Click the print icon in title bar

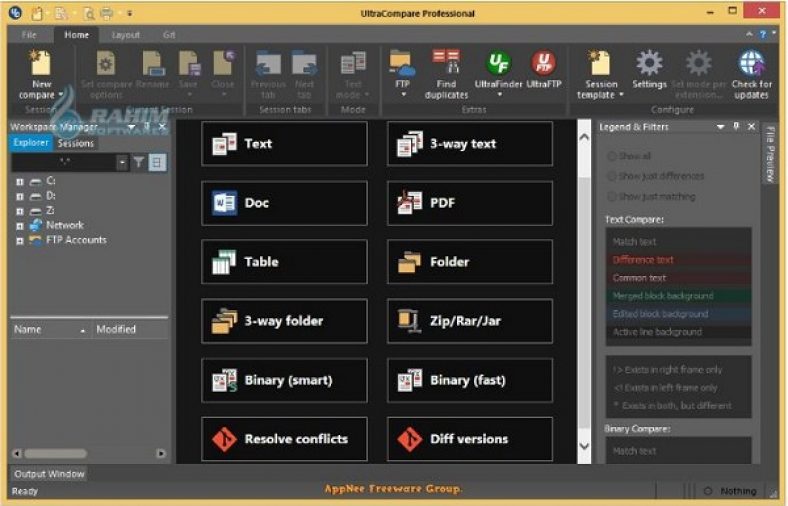(107, 13)
